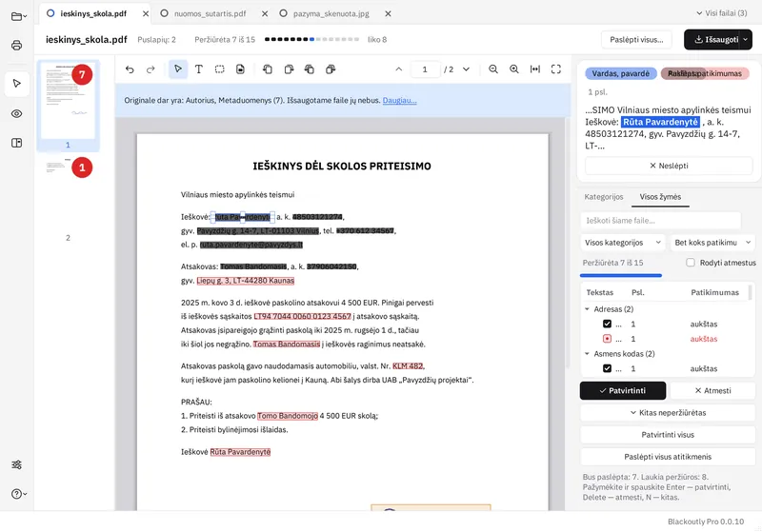This screenshot has width=762, height=532.
Task: Click the Neslėpti button
Action: (x=669, y=166)
